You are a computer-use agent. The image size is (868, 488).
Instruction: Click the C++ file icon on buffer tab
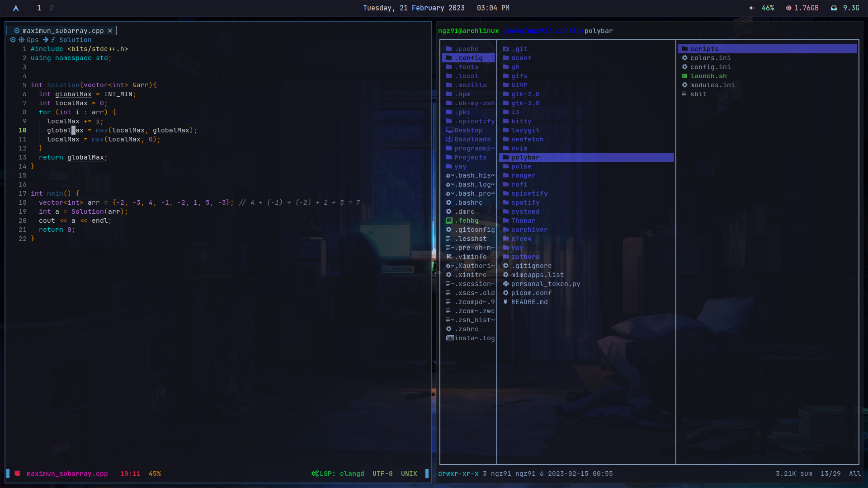tap(17, 31)
